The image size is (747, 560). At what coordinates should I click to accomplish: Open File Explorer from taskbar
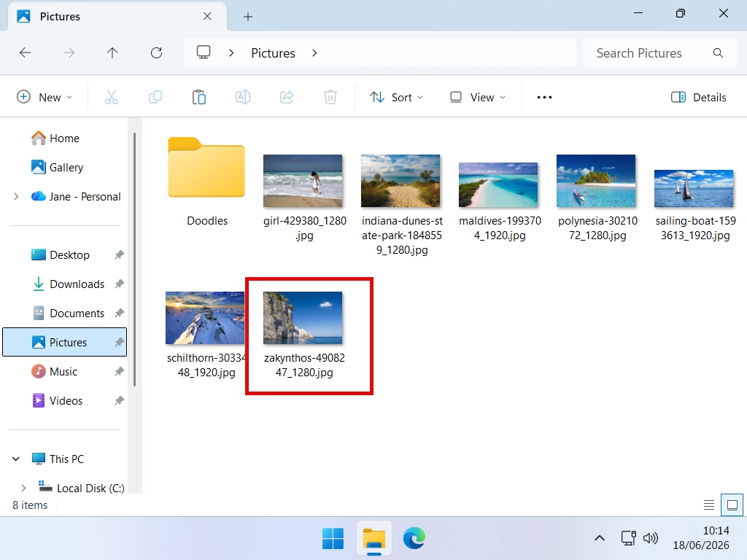pyautogui.click(x=374, y=539)
